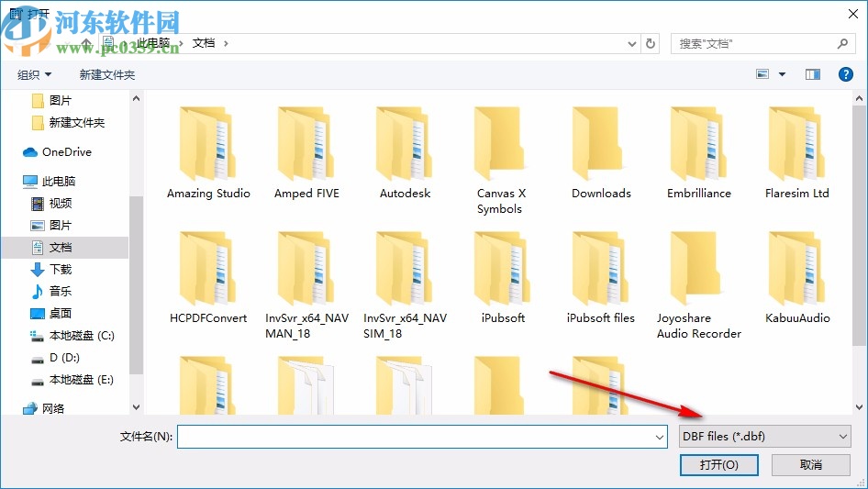868x489 pixels.
Task: Expand filename history dropdown arrow
Action: point(660,437)
